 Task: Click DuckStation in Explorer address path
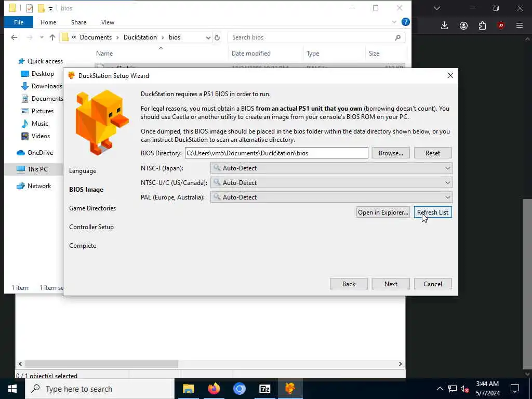(x=140, y=37)
